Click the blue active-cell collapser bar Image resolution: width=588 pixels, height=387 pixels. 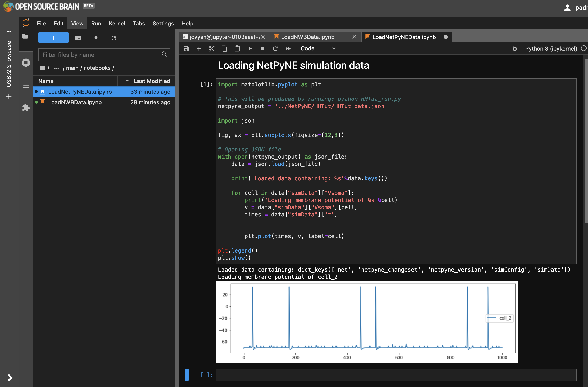coord(187,375)
